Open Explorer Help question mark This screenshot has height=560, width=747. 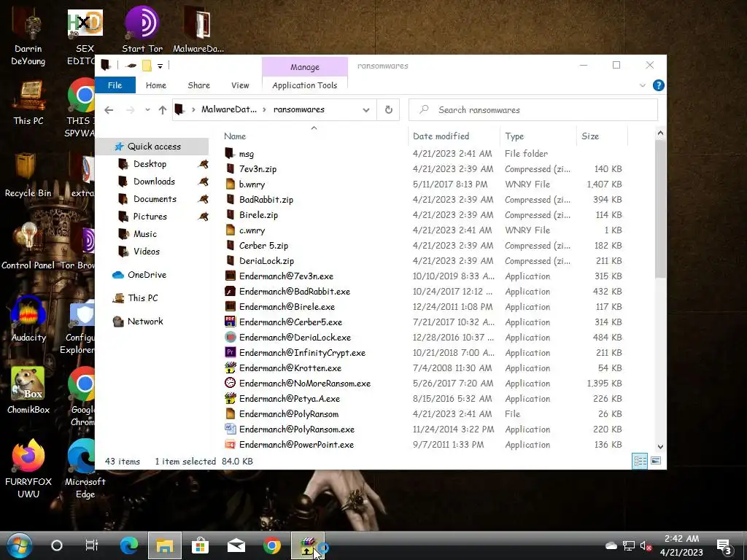[x=659, y=85]
